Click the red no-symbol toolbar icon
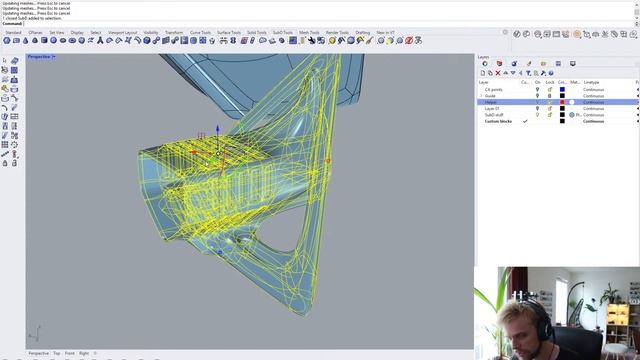The image size is (640, 360). (409, 40)
